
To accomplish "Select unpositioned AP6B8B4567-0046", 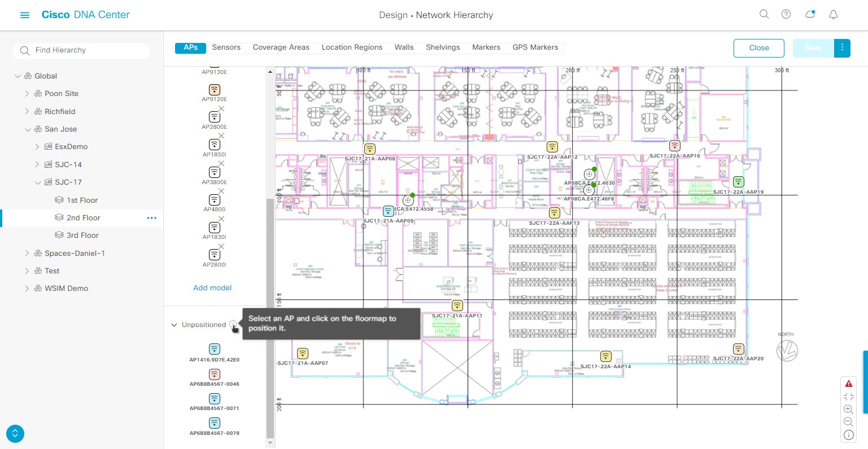I will 215,374.
